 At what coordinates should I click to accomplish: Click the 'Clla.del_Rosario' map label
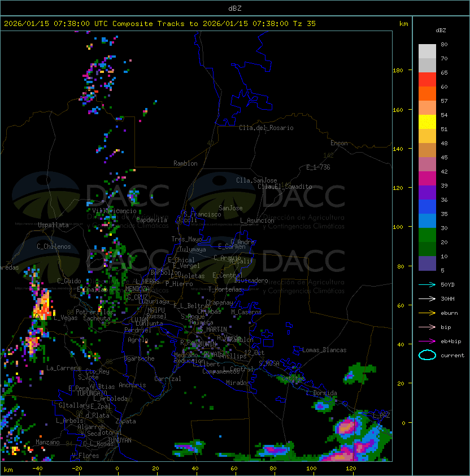266,128
